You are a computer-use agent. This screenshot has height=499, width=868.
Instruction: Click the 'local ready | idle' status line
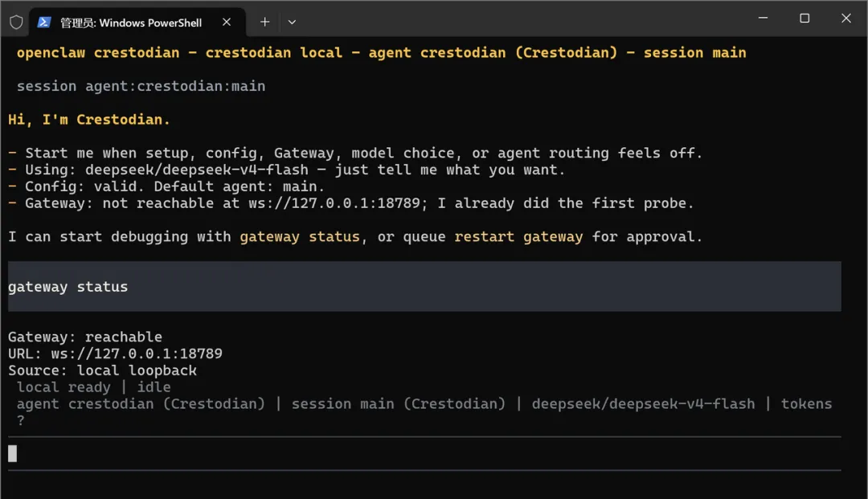pyautogui.click(x=93, y=387)
